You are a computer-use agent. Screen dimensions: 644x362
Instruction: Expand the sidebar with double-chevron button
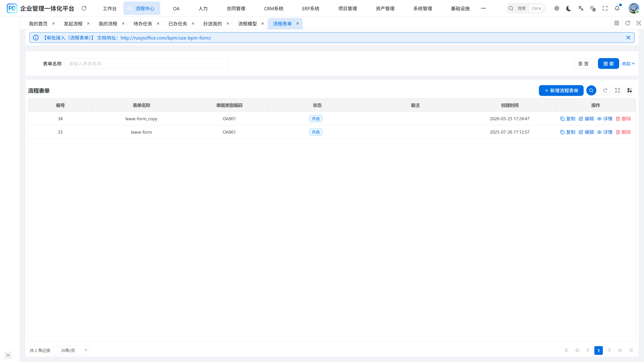pos(8,355)
